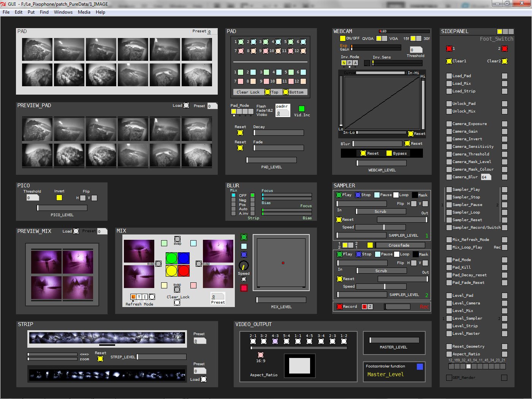Click the red circle in MIX
Viewport: 532px width, 399px height.
point(184,271)
